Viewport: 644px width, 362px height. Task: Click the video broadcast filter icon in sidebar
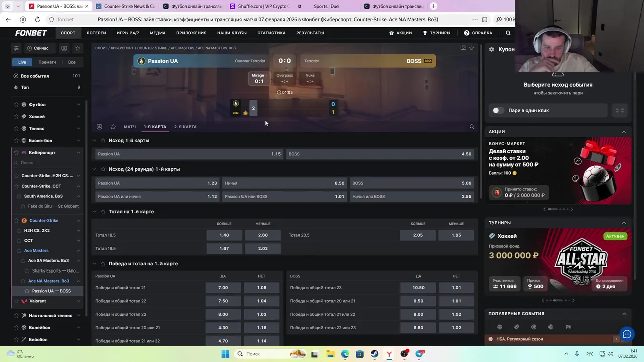pyautogui.click(x=64, y=48)
